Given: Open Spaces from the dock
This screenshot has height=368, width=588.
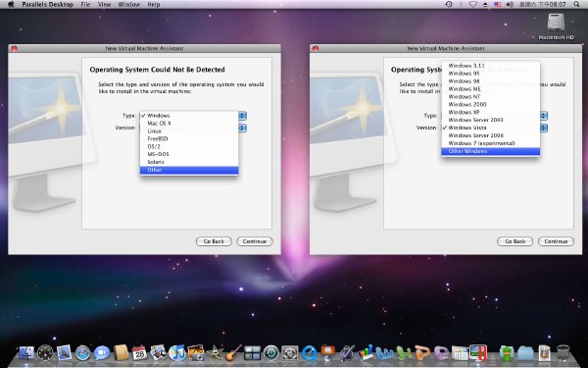Looking at the screenshot, I should 252,353.
